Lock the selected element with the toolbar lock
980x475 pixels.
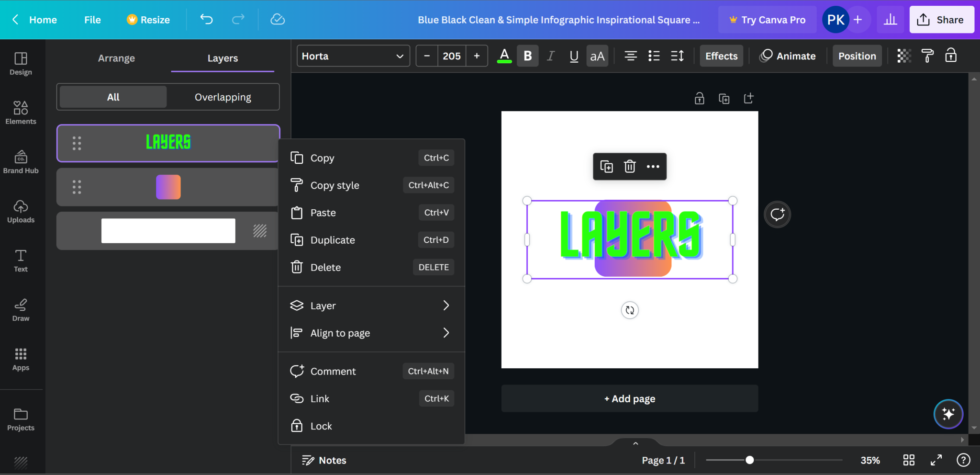point(951,56)
